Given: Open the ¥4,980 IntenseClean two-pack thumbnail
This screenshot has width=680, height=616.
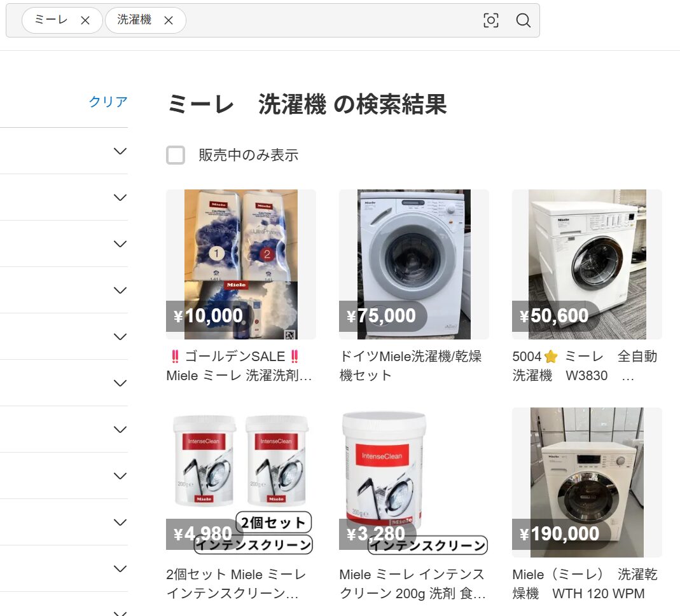Looking at the screenshot, I should [241, 483].
